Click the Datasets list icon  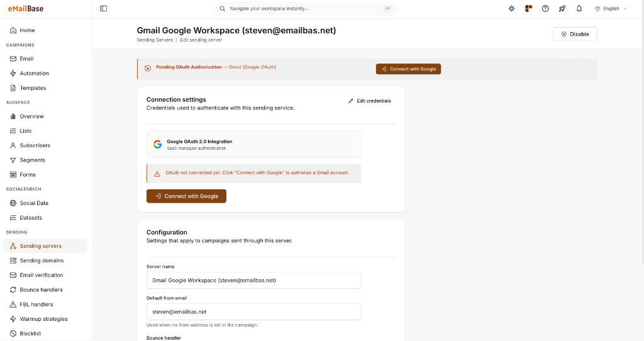point(13,218)
